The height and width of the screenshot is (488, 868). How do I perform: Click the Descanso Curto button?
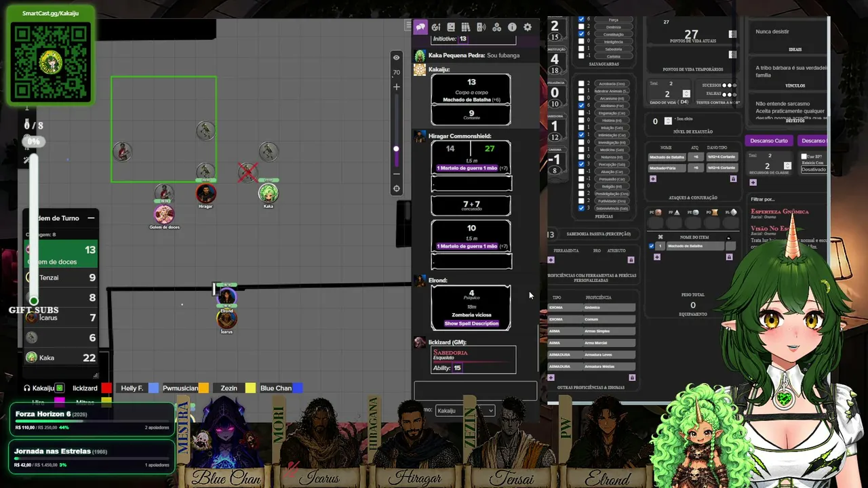click(x=769, y=141)
